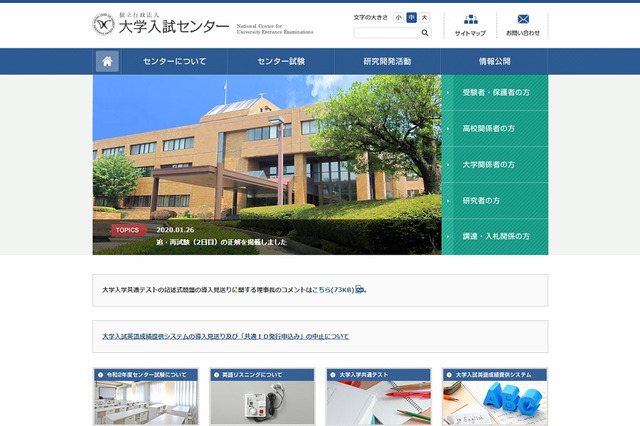Click the 大学入試センター logo emblem
This screenshot has width=640, height=426.
pos(104,24)
